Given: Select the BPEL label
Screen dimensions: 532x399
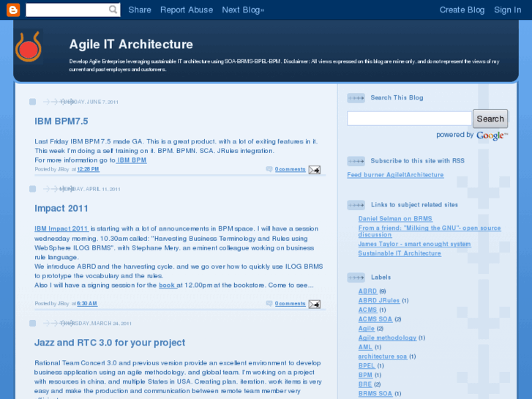Looking at the screenshot, I should (367, 366).
